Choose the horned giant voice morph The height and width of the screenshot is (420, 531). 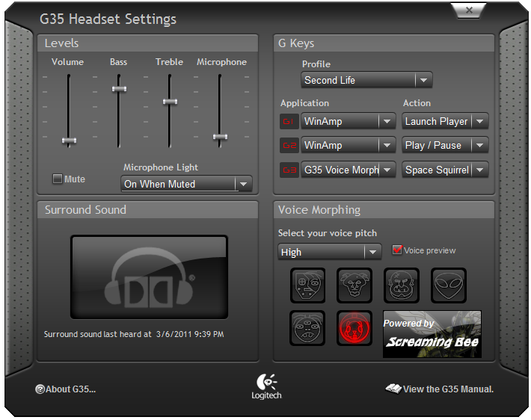pos(354,285)
